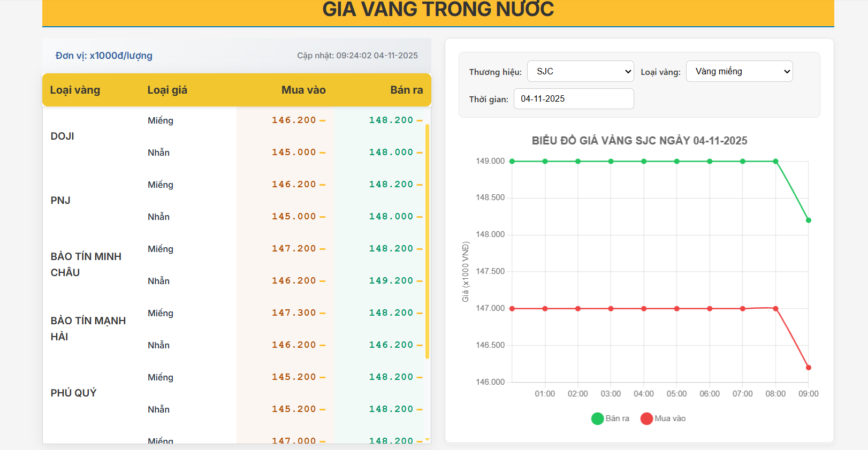
Task: Click Phú Quý Miếng buy price 145.200
Action: pyautogui.click(x=294, y=377)
